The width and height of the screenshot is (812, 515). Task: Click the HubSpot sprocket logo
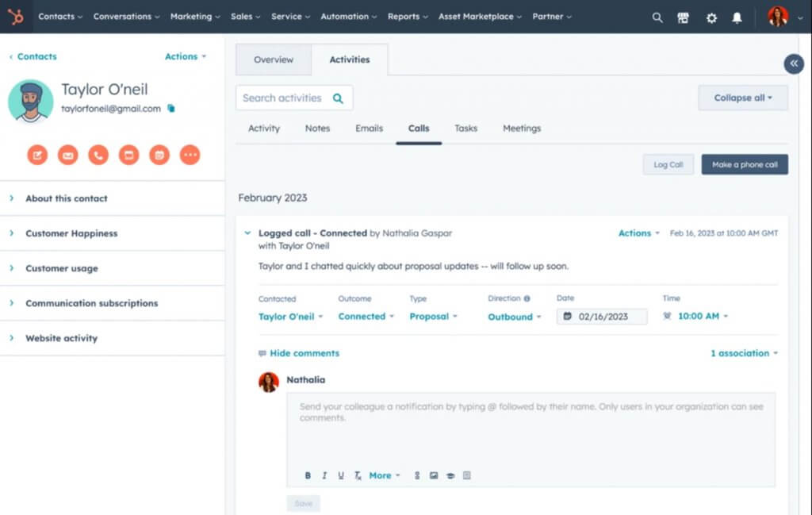pyautogui.click(x=16, y=16)
